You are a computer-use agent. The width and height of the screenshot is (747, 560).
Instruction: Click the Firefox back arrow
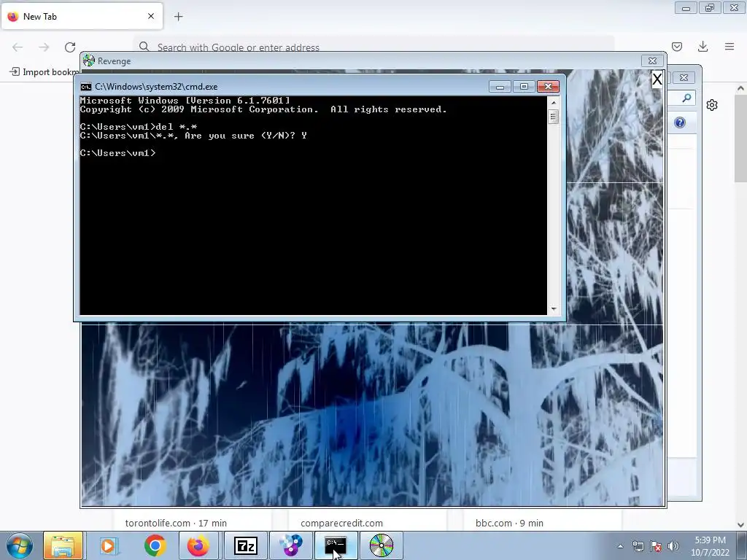tap(18, 47)
